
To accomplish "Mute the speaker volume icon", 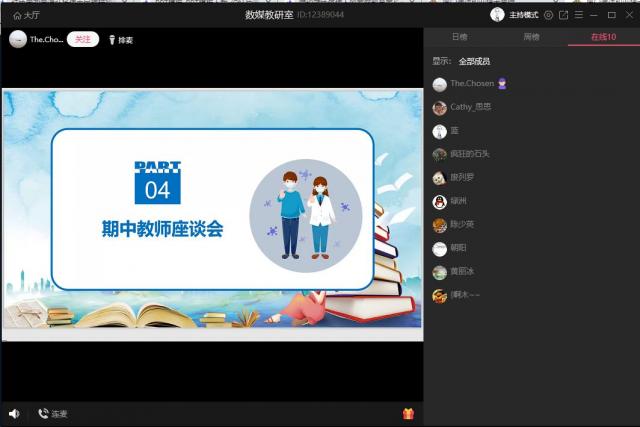I will (x=14, y=413).
